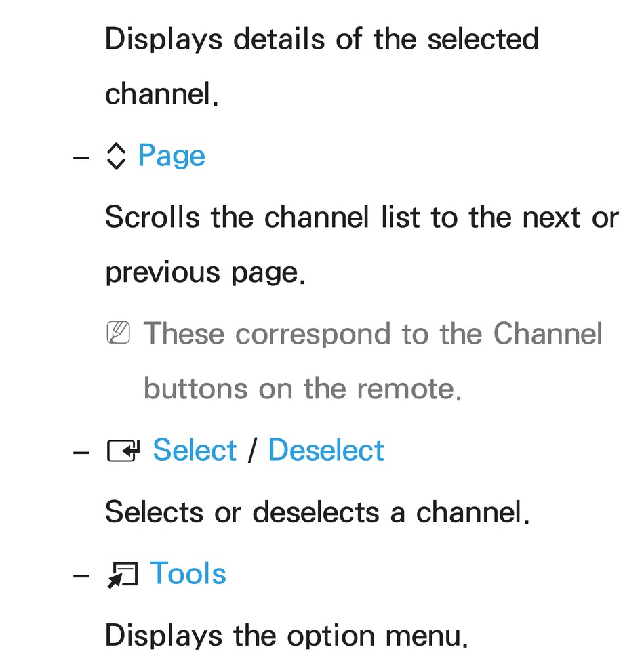The width and height of the screenshot is (644, 660).
Task: Open the blue Page link
Action: coord(172,157)
